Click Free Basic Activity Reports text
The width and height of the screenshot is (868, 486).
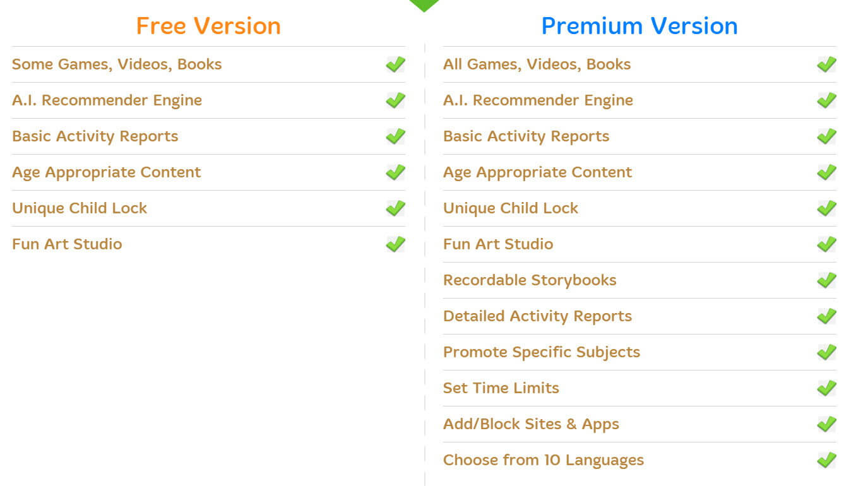(x=95, y=136)
